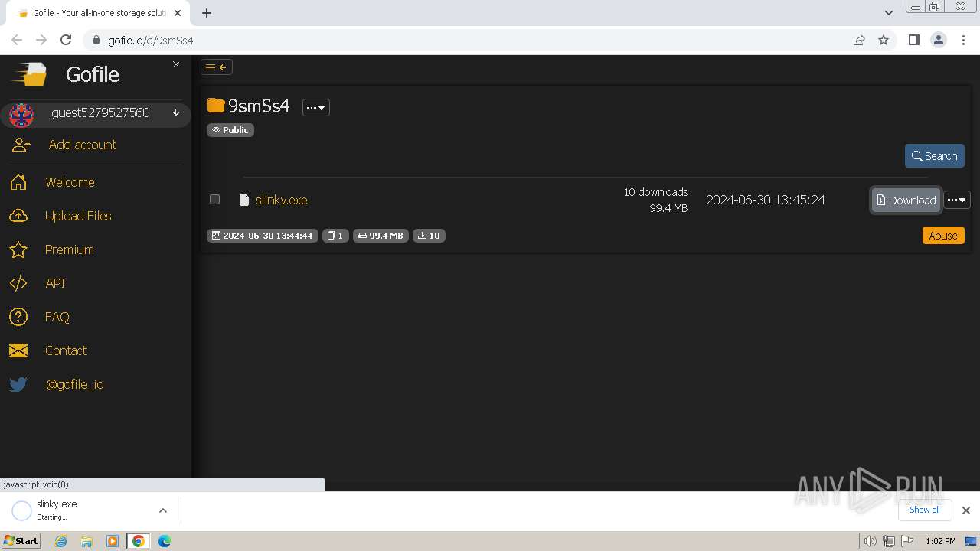This screenshot has width=980, height=551.
Task: Click the Add account person icon
Action: tap(21, 145)
